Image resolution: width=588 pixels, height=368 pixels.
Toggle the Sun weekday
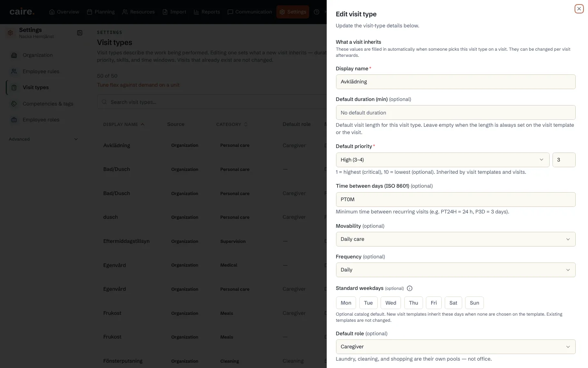click(x=474, y=303)
